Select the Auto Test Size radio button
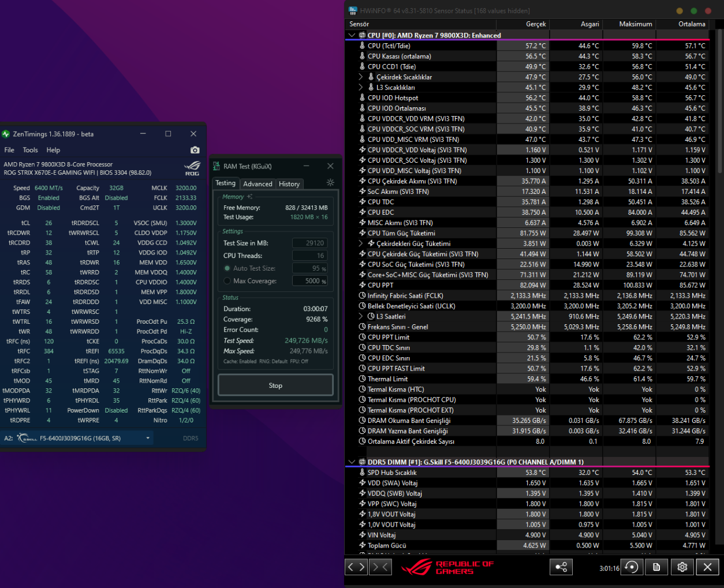This screenshot has width=724, height=588. (x=227, y=268)
